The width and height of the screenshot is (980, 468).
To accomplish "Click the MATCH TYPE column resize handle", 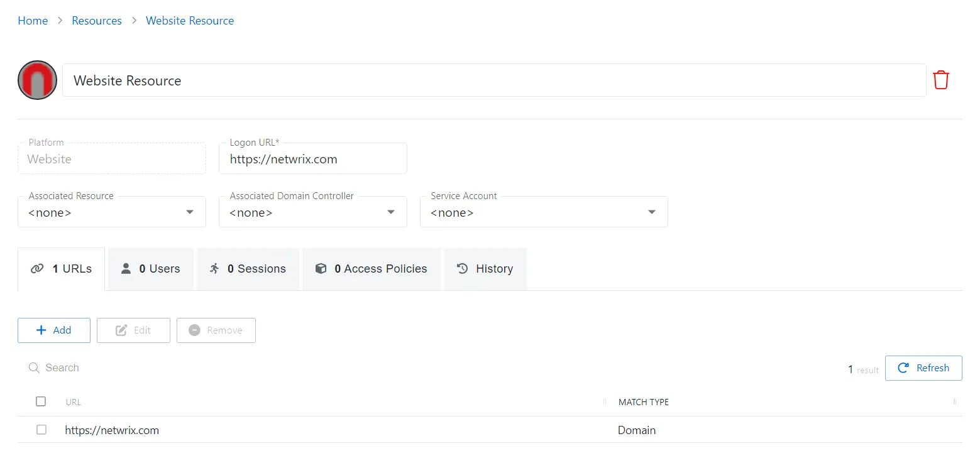I will [x=955, y=401].
